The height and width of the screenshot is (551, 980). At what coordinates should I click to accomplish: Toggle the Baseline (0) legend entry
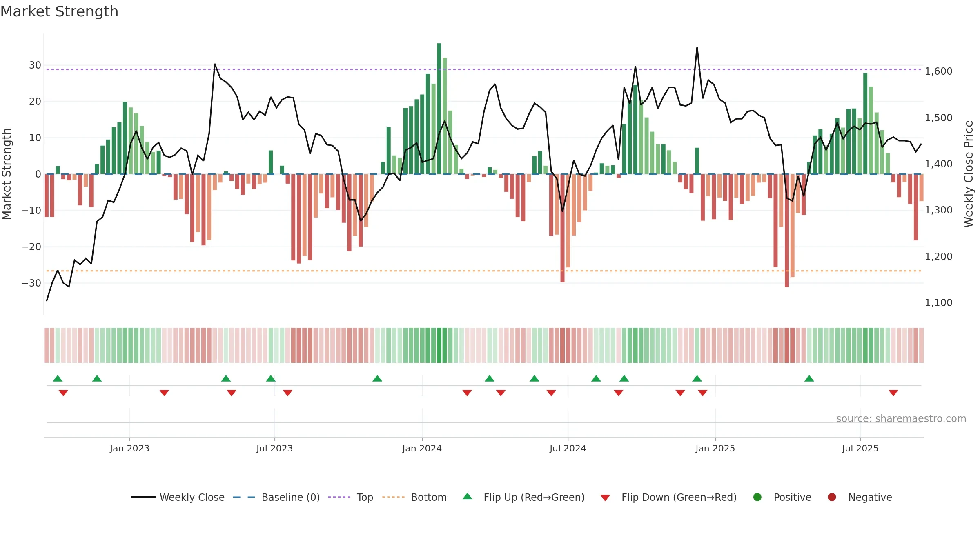(276, 497)
